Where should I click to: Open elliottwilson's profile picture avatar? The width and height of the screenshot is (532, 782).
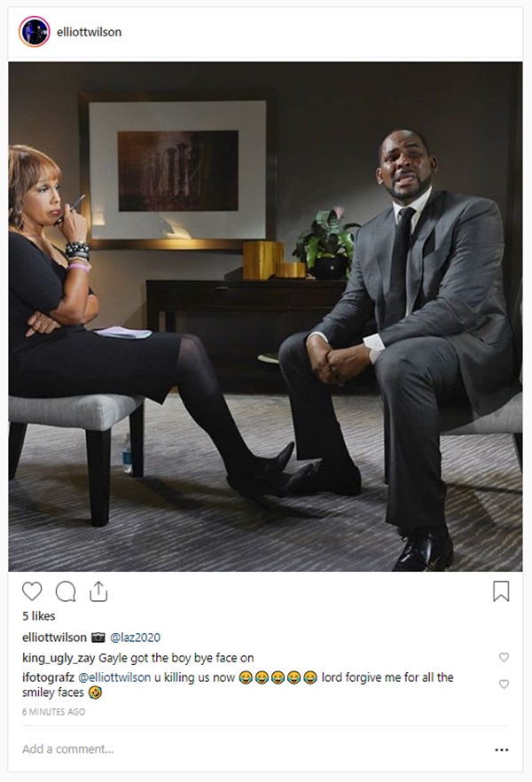35,32
